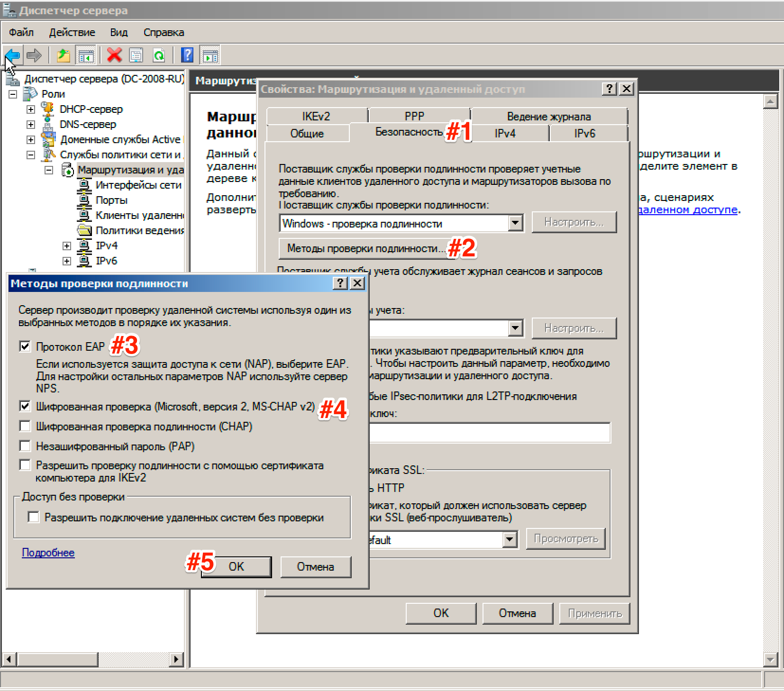784x691 pixels.
Task: Open the Properties toolbar icon
Action: coord(136,55)
